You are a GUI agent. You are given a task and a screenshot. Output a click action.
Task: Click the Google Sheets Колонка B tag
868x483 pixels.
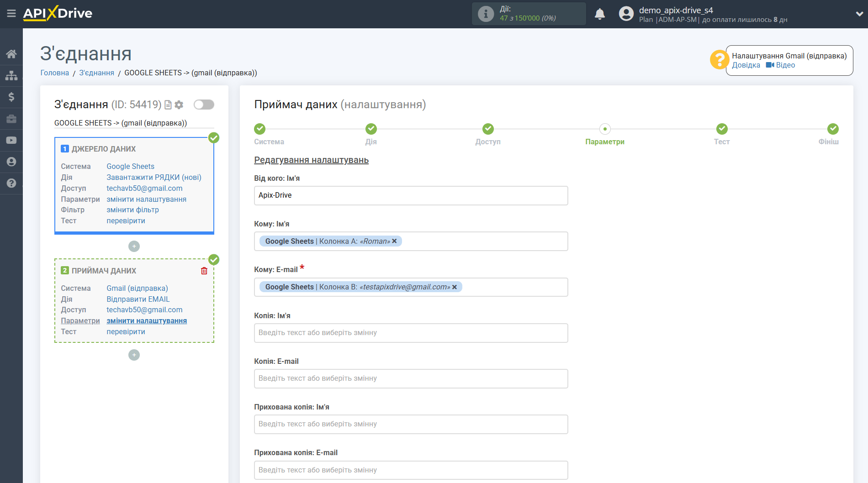[x=361, y=287]
